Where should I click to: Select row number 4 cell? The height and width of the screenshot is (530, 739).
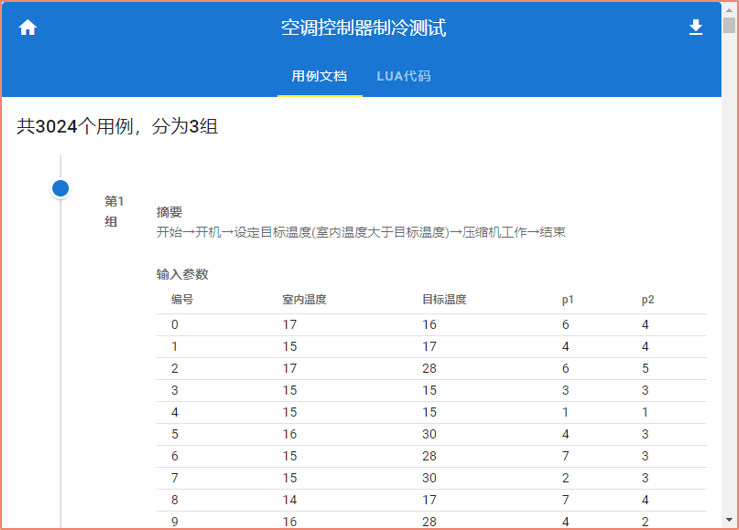pos(175,412)
